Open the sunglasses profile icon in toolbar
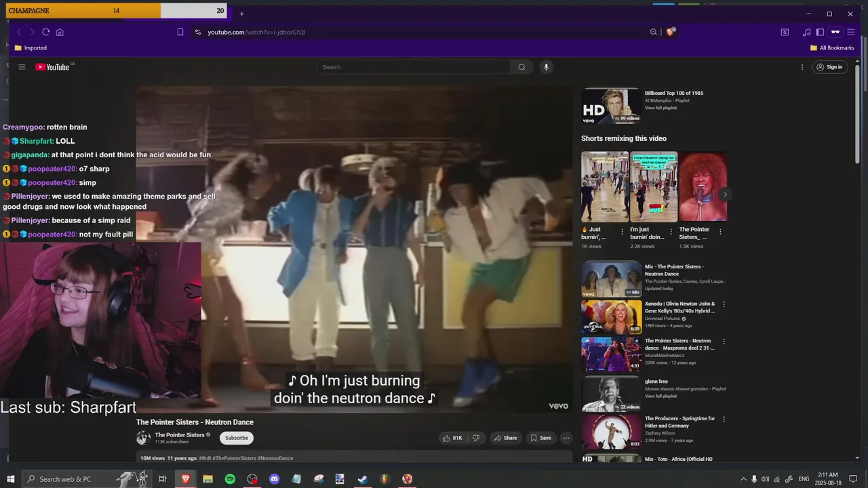Image resolution: width=868 pixels, height=488 pixels. [x=835, y=32]
